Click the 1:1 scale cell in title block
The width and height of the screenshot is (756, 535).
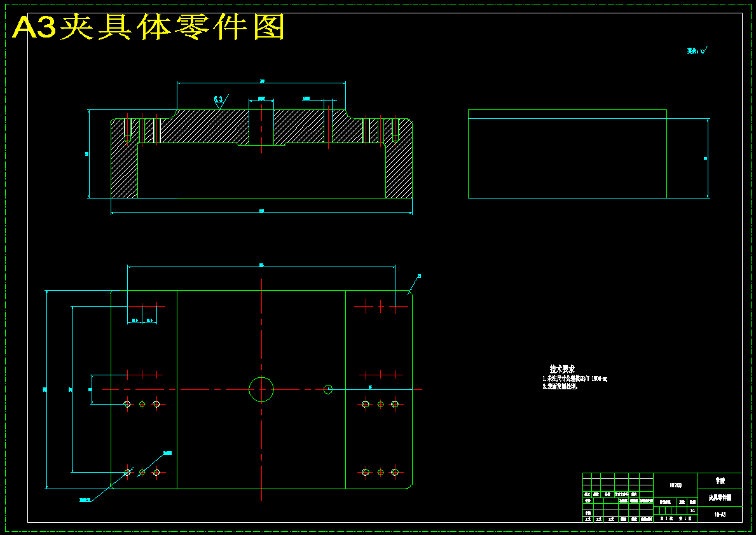click(693, 510)
